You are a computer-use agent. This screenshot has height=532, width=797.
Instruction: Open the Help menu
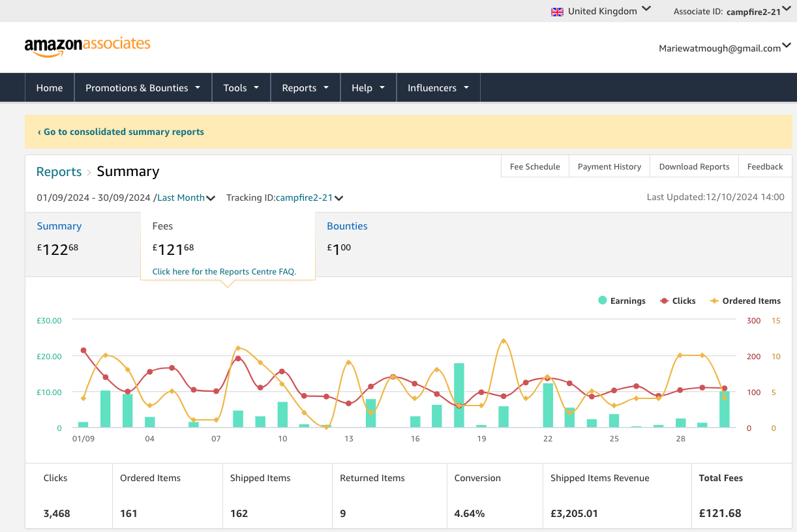(x=368, y=87)
